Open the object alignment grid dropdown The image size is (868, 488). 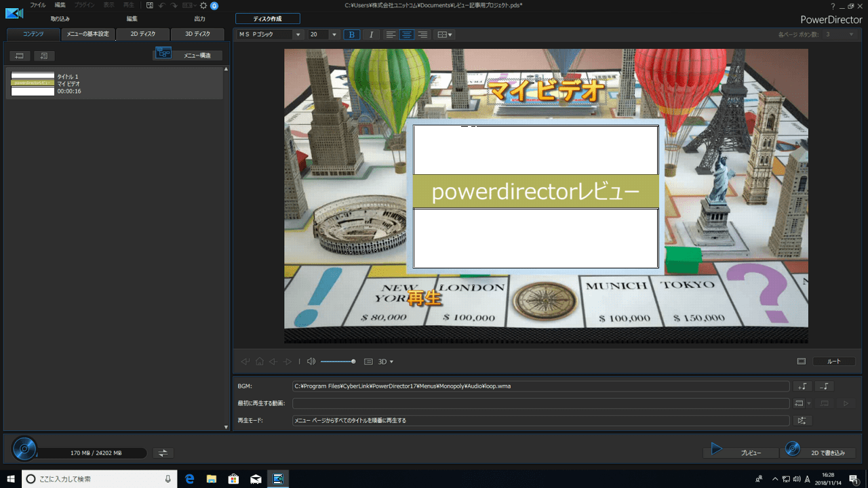(x=445, y=35)
